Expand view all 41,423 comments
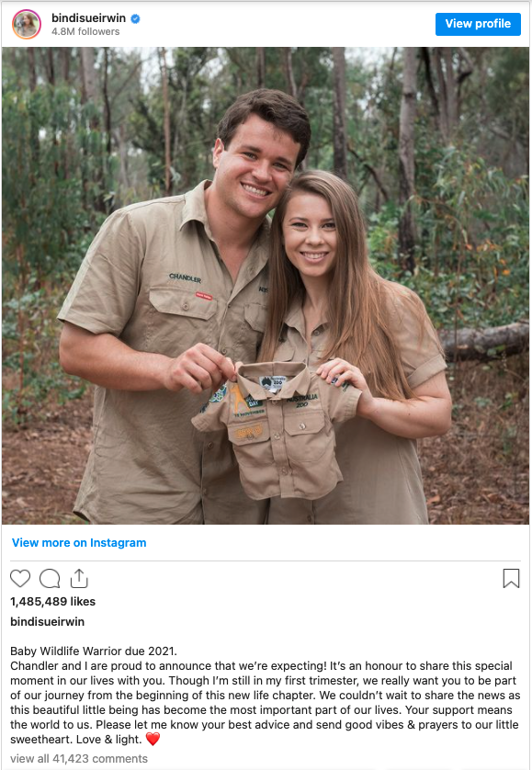The image size is (532, 770). [x=79, y=759]
